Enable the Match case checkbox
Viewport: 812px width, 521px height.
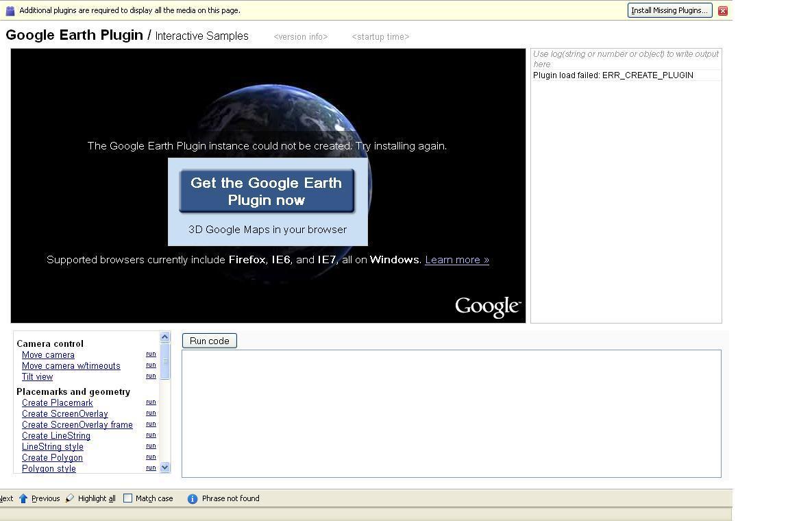[127, 498]
